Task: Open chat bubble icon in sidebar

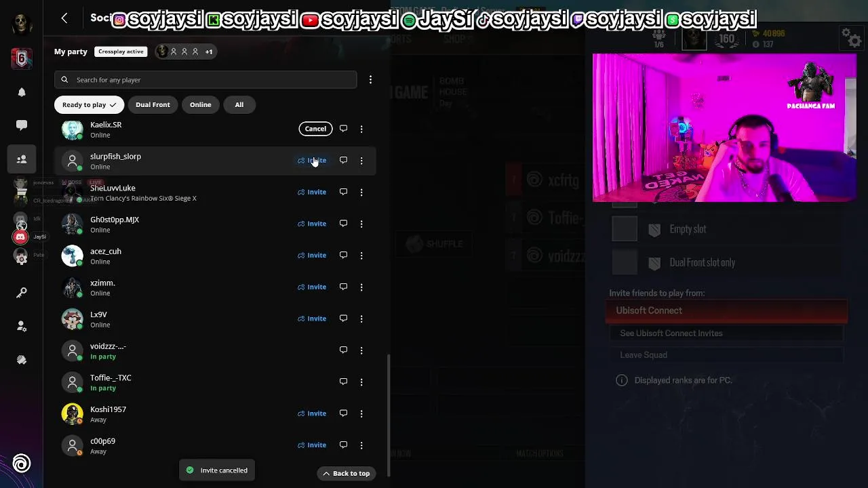Action: coord(22,125)
